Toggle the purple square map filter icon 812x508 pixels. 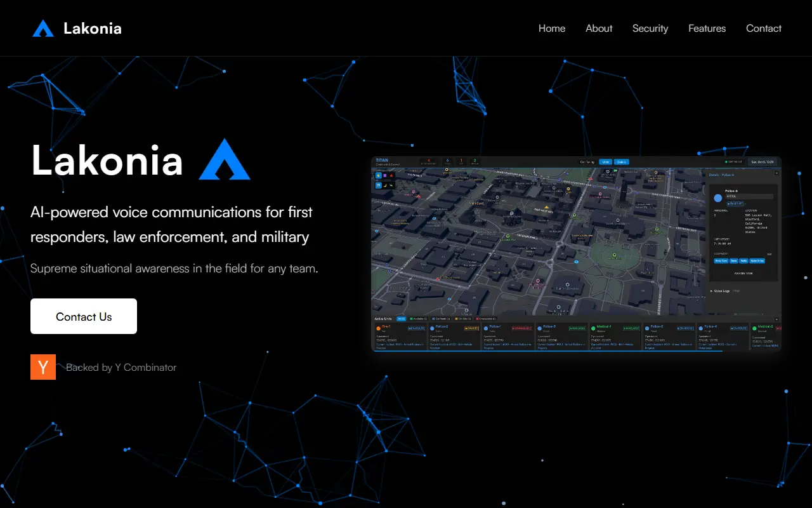385,175
